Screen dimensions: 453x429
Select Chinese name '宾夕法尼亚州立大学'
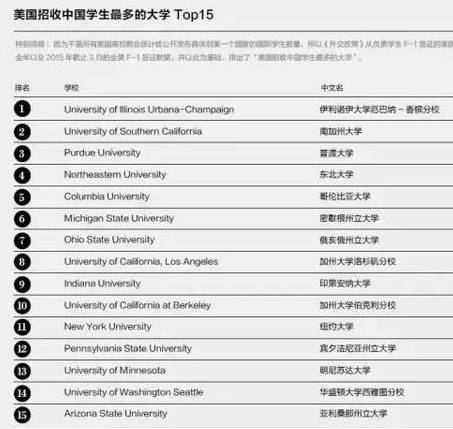(x=358, y=348)
